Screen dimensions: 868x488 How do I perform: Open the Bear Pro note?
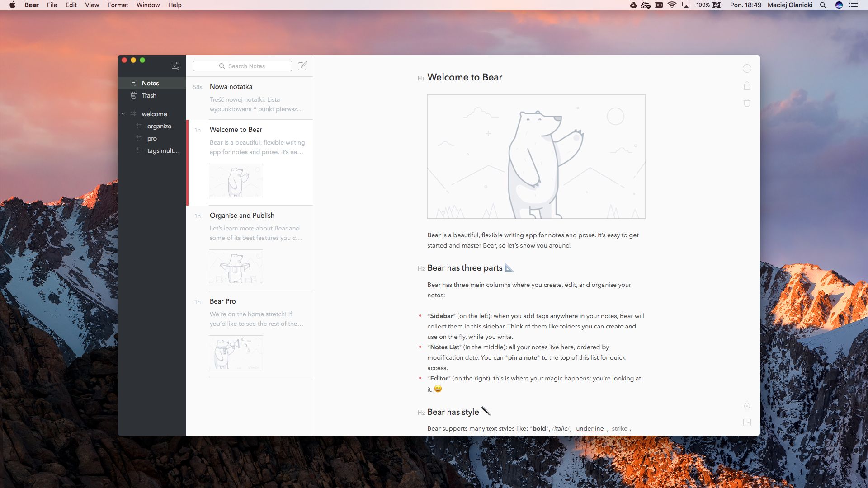coord(222,301)
